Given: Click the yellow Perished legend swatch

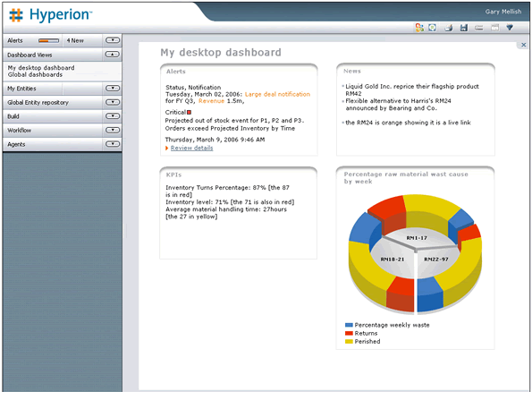Looking at the screenshot, I should (x=349, y=342).
